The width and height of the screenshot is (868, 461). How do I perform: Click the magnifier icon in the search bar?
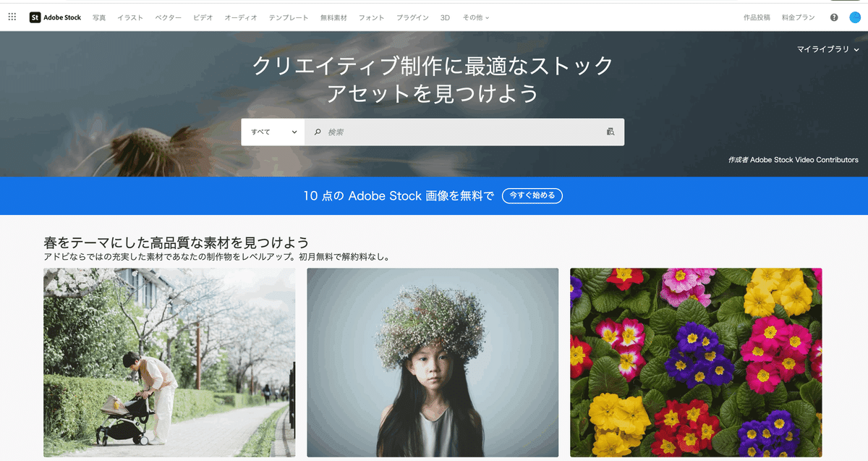(318, 132)
